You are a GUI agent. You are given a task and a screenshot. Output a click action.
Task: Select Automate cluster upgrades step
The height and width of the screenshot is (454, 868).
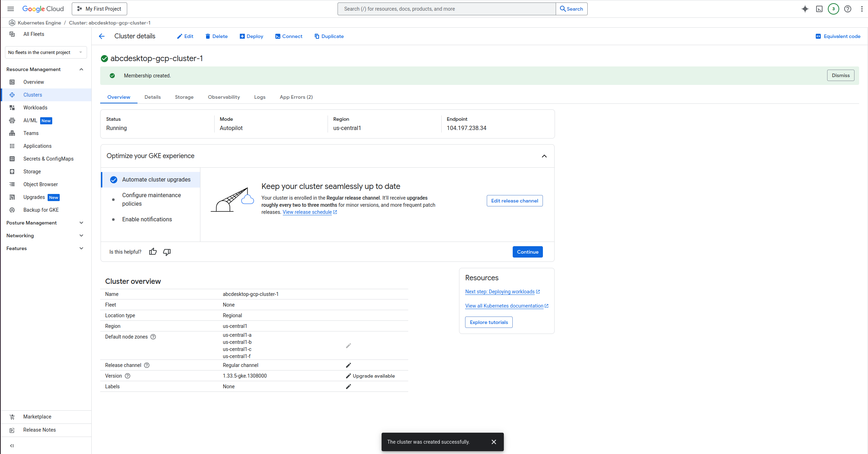pyautogui.click(x=151, y=180)
